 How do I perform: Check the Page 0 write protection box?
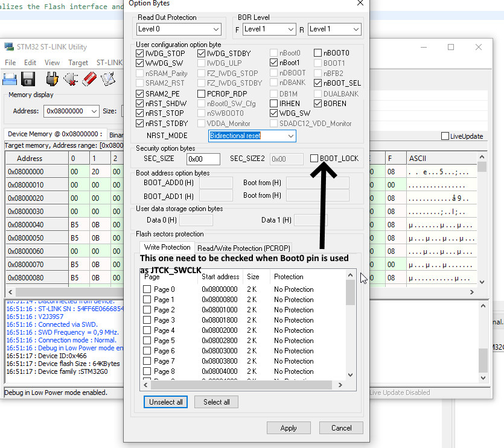point(147,289)
